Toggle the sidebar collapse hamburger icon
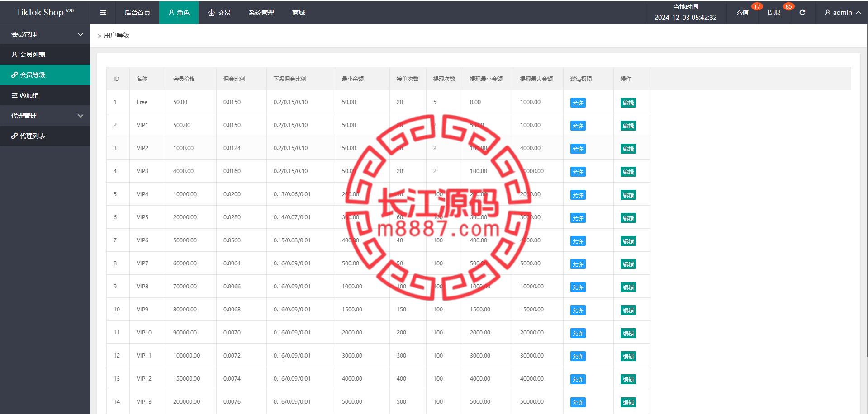 [x=103, y=13]
